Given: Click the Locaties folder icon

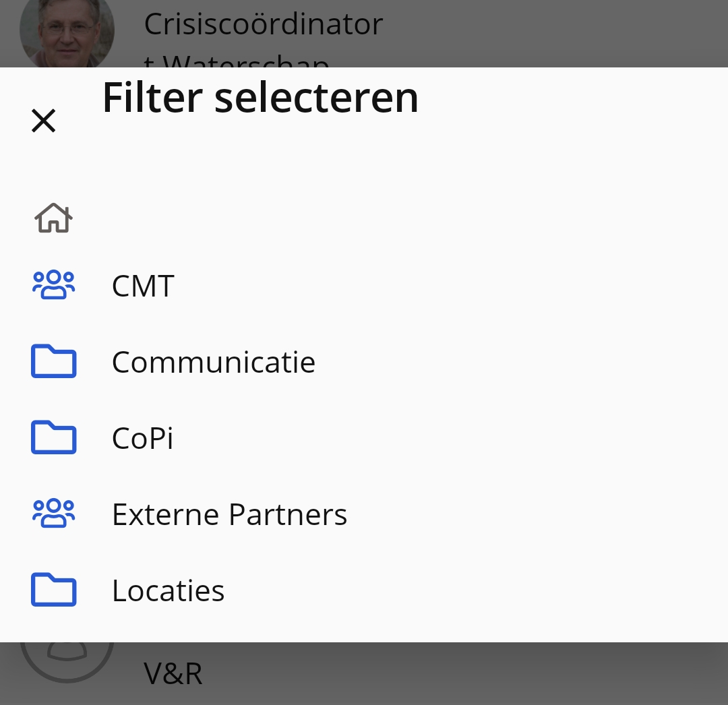Looking at the screenshot, I should [53, 590].
